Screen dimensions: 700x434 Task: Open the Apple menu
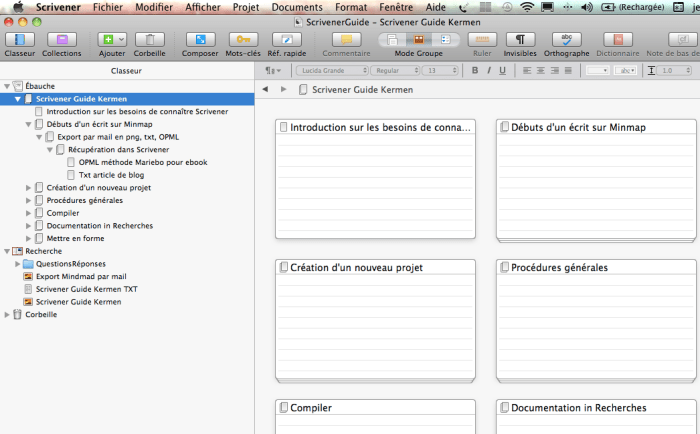pos(18,7)
